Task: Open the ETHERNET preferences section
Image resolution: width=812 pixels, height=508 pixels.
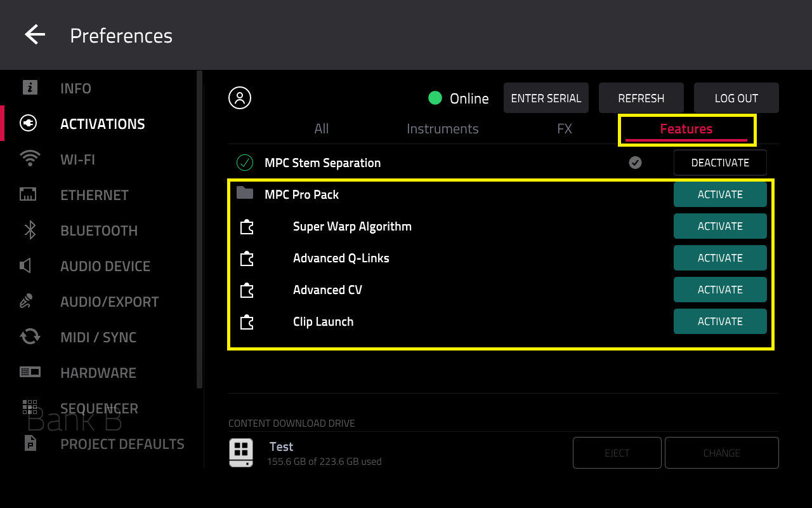Action: (x=95, y=195)
